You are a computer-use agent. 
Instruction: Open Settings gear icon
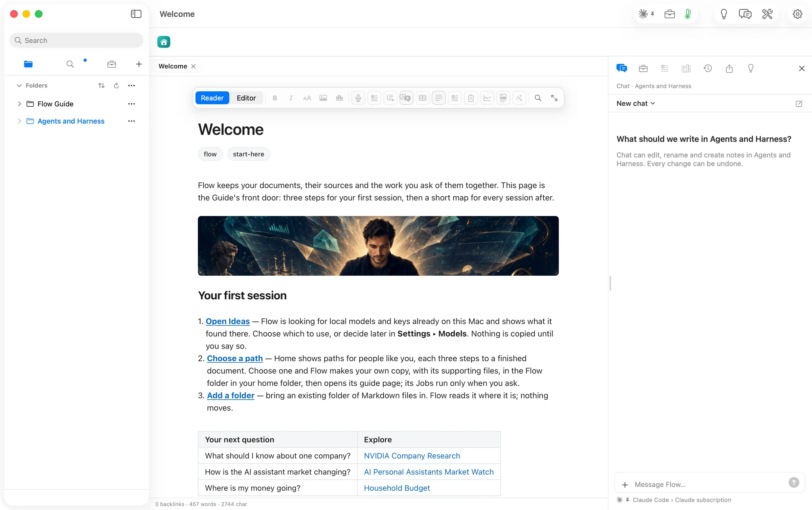[797, 14]
